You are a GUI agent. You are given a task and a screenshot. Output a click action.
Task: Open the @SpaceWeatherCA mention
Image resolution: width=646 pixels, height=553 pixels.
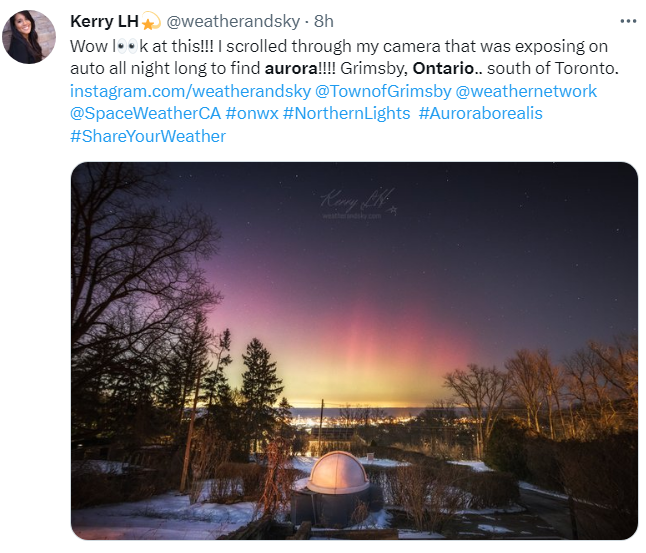click(x=145, y=114)
